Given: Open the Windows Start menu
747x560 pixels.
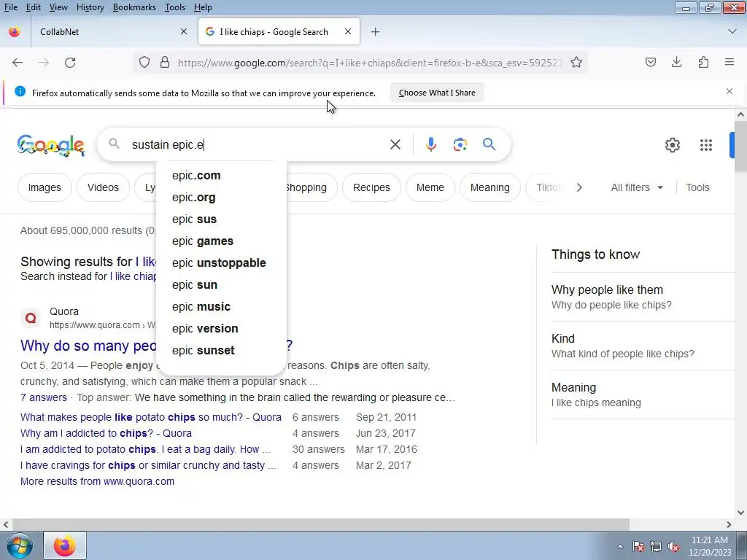Looking at the screenshot, I should click(x=20, y=545).
